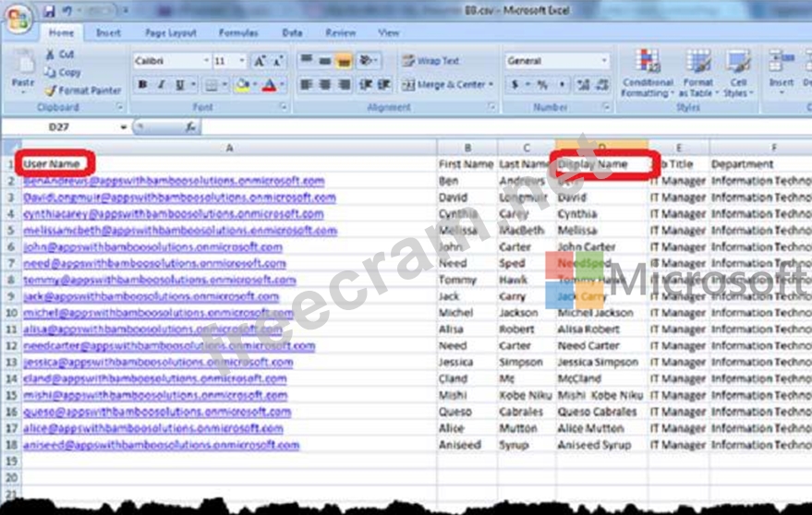Set middle vertical alignment
Viewport: 812px width, 515px height.
pos(325,60)
